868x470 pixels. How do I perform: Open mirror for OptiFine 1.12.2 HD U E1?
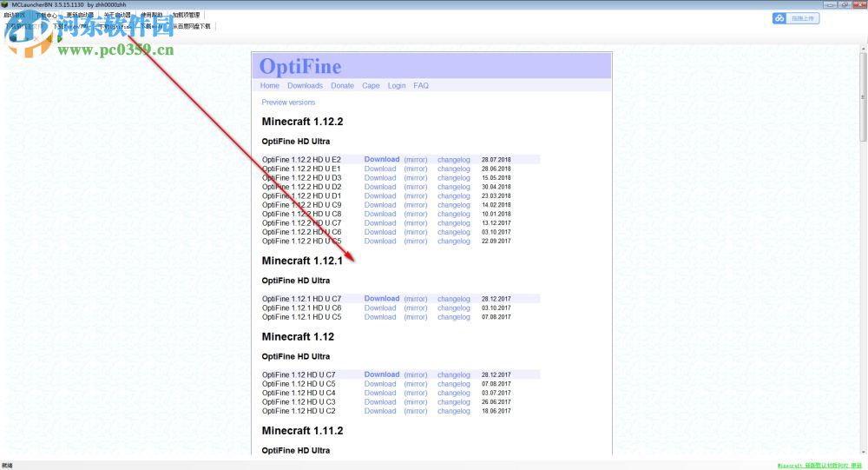point(416,169)
